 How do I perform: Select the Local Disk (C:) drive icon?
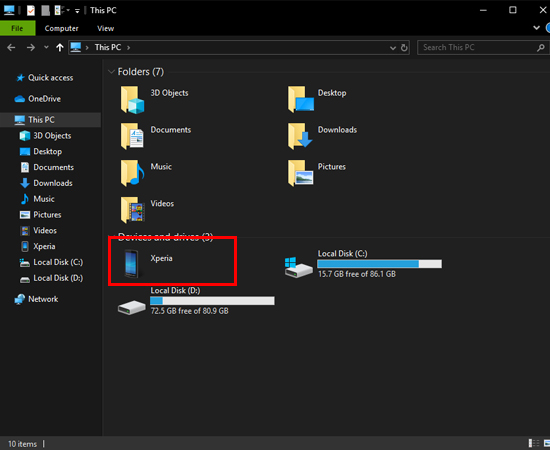[x=298, y=267]
